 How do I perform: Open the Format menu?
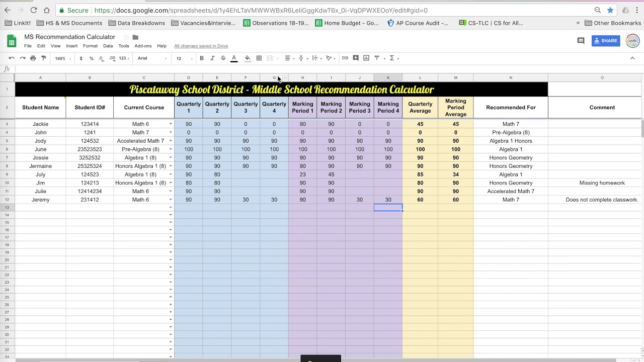pyautogui.click(x=90, y=46)
